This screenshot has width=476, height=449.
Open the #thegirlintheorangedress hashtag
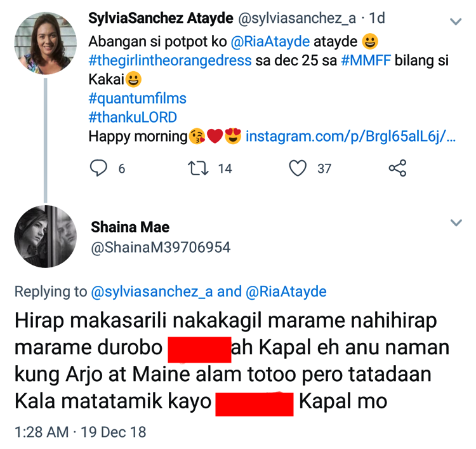pos(171,62)
